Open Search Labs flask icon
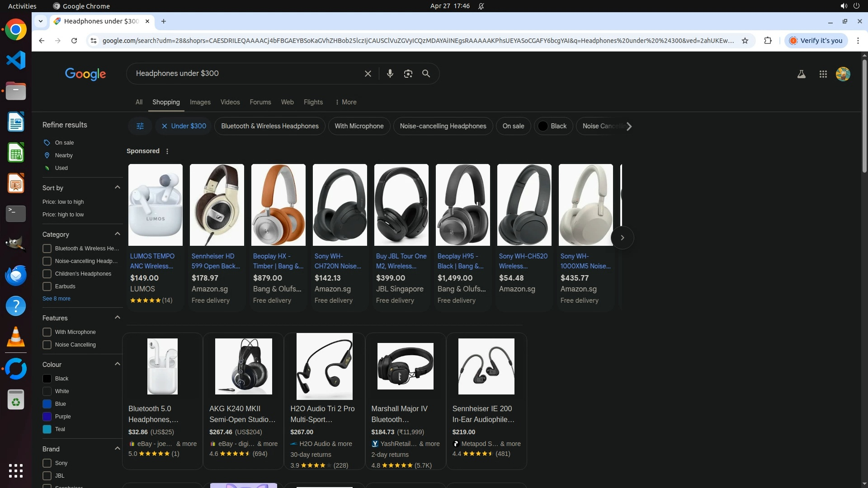Viewport: 868px width, 488px height. [801, 74]
